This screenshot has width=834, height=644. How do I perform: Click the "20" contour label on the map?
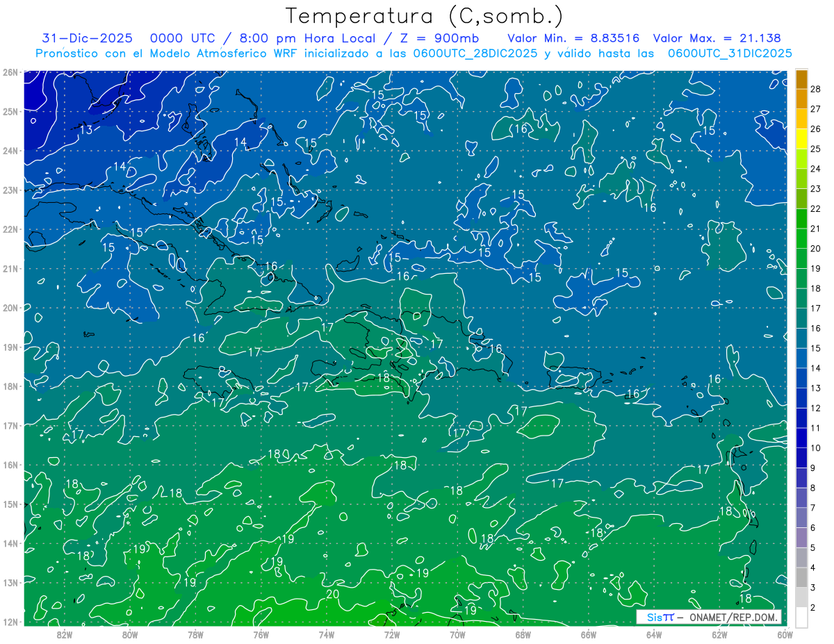[x=333, y=594]
